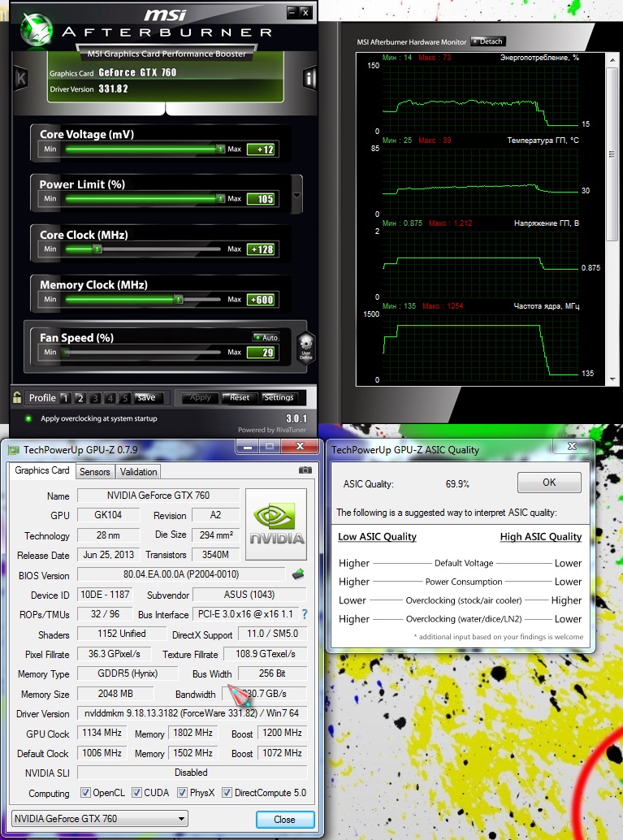623x840 pixels.
Task: Click the Memory Type GDDR5 (Hynix) field
Action: click(x=128, y=673)
